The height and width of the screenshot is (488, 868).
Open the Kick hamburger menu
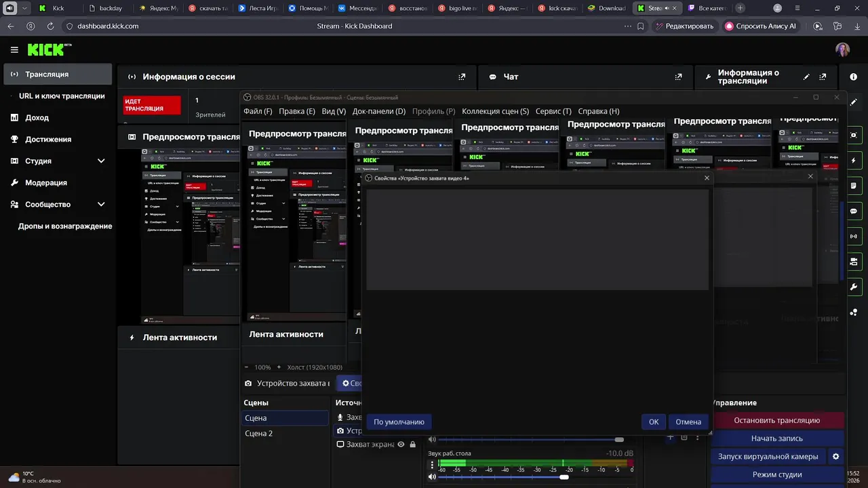coord(14,49)
